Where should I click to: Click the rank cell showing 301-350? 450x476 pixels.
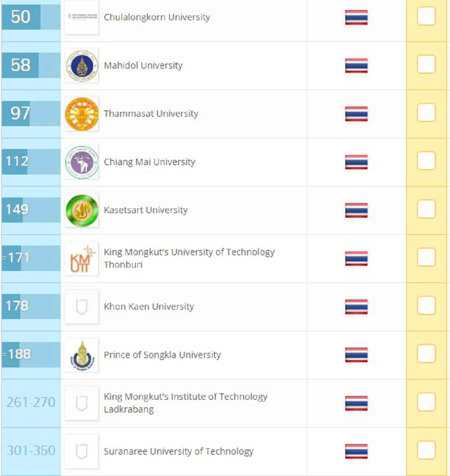[x=30, y=451]
